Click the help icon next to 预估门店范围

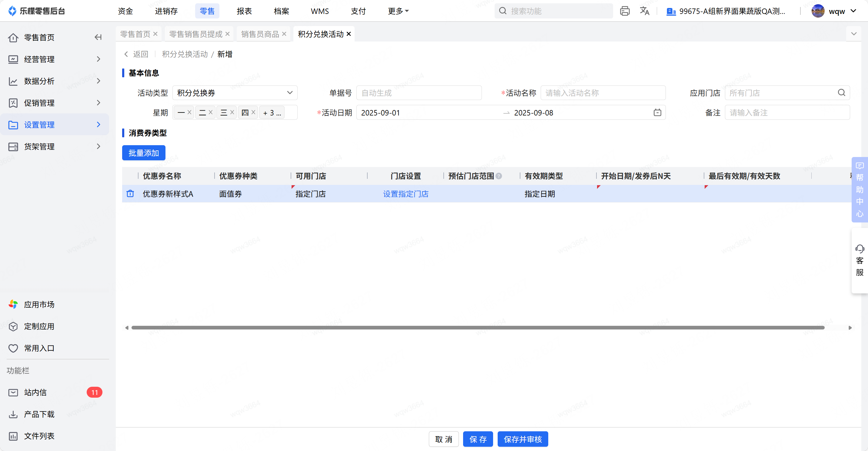[499, 176]
